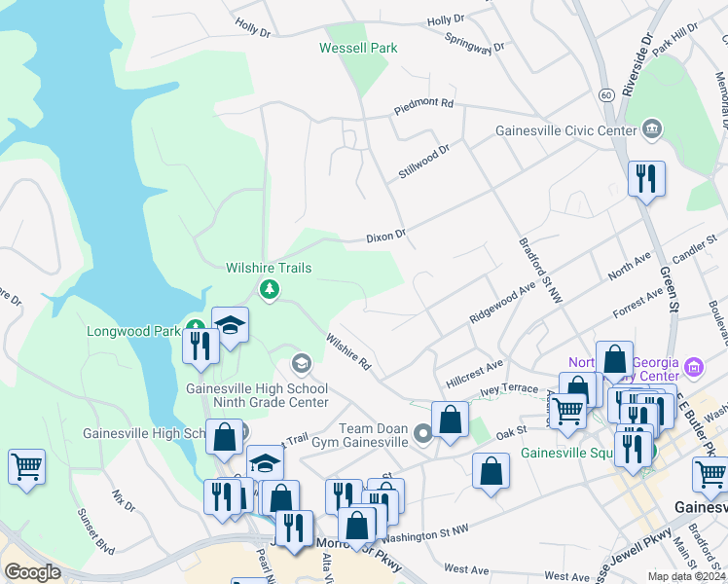
Task: Click the shopping bag marker near Gainesville High School
Action: (x=224, y=437)
